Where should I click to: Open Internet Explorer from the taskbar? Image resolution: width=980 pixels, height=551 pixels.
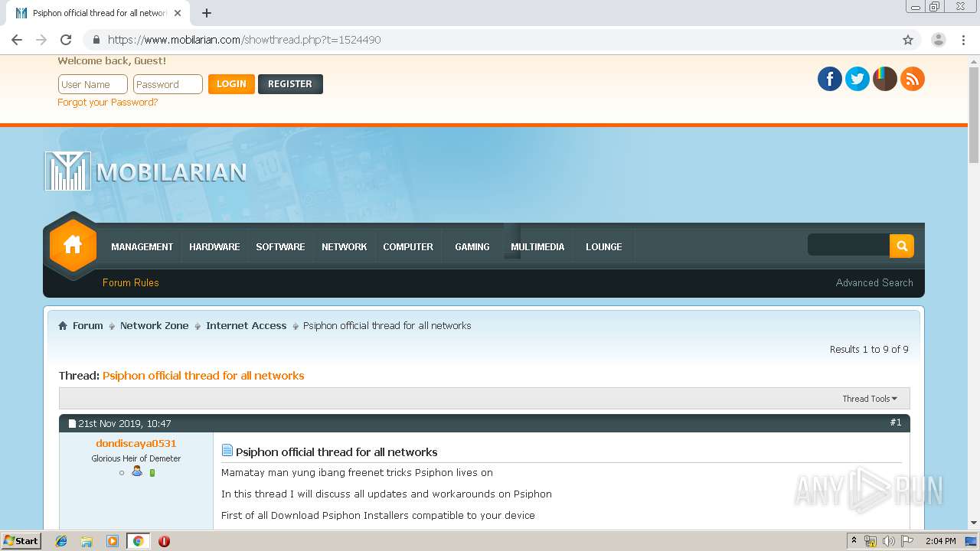61,541
